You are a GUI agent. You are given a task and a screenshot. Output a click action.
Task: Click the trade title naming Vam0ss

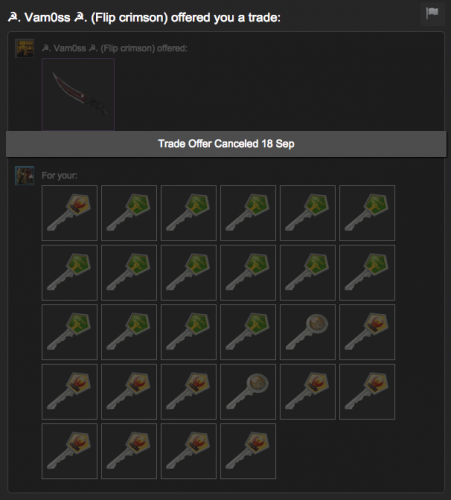point(144,17)
